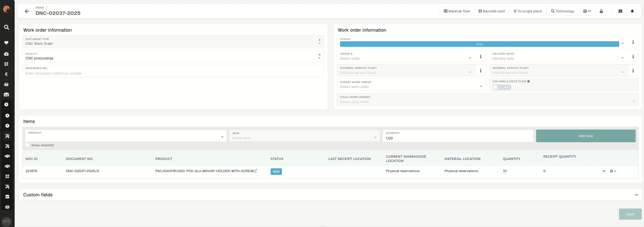Click the Quantity field showing 1,00
Screen dimensions: 644x227
click(x=458, y=136)
